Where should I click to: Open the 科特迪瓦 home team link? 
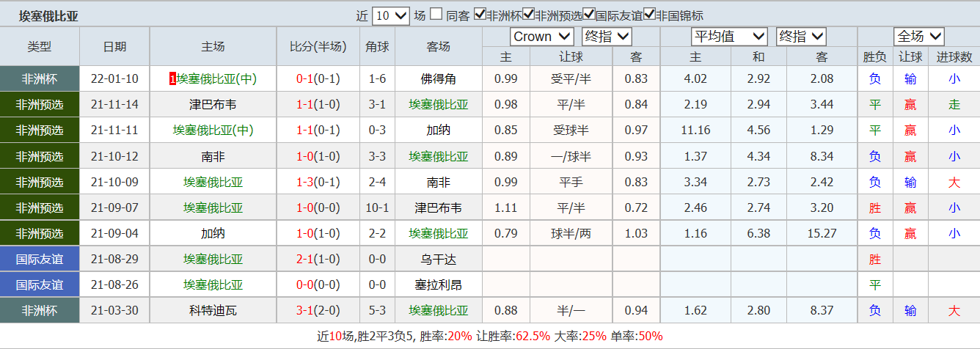213,311
